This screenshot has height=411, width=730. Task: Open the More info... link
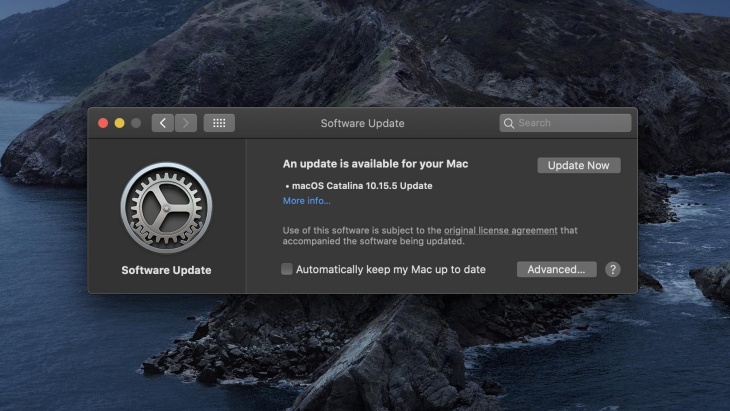pos(307,201)
